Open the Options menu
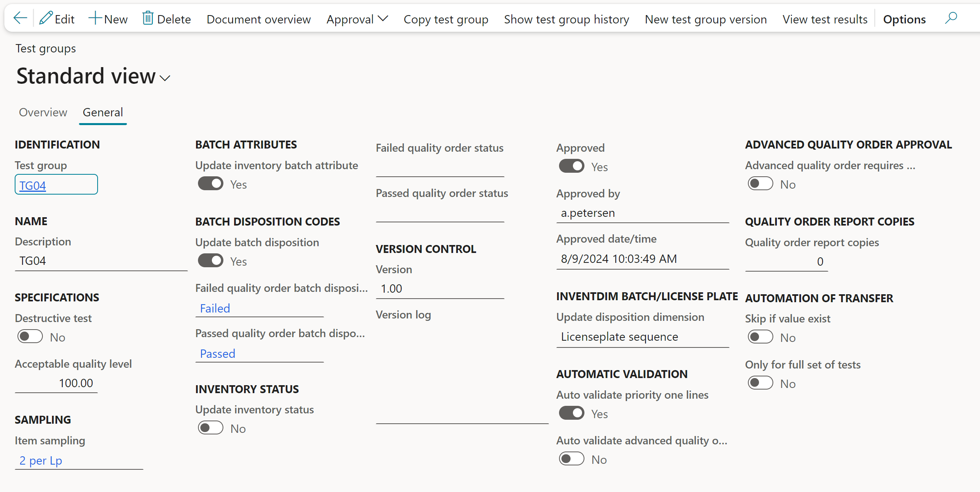 904,19
